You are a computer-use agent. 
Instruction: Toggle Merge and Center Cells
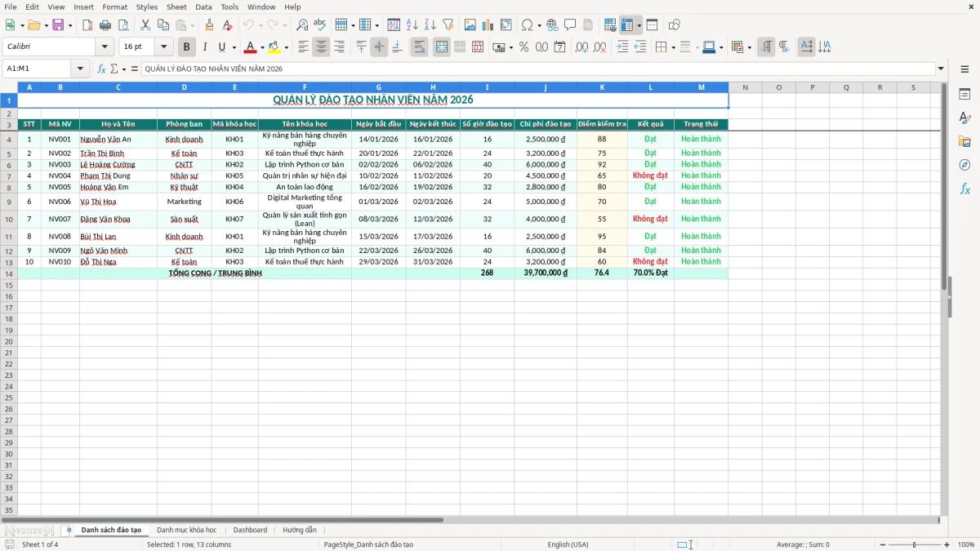[x=442, y=47]
